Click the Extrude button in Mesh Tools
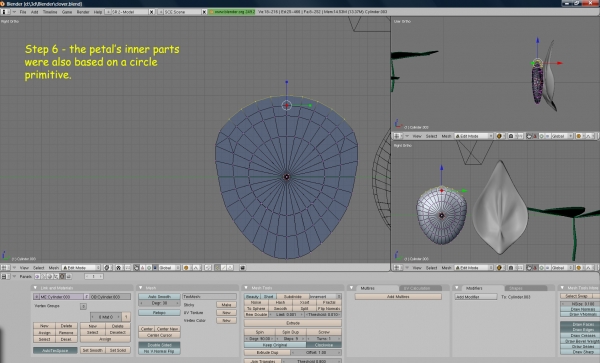Viewport: 600px width, 363px height. (x=293, y=323)
